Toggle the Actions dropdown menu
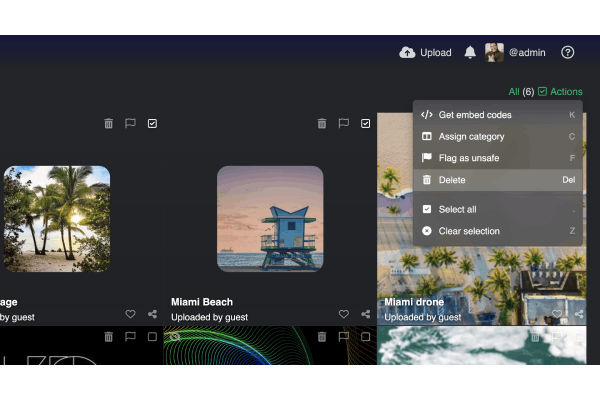Viewport: 600px width, 400px height. [560, 92]
